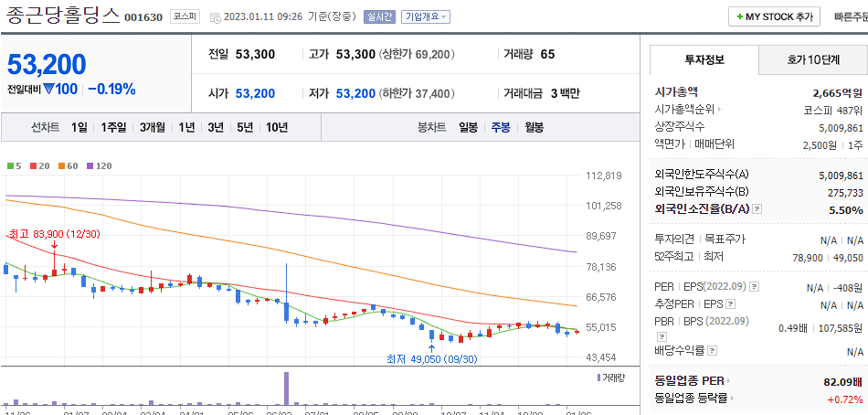The width and height of the screenshot is (868, 415).
Task: Add stock with MY STOCK 추가 button
Action: (774, 16)
